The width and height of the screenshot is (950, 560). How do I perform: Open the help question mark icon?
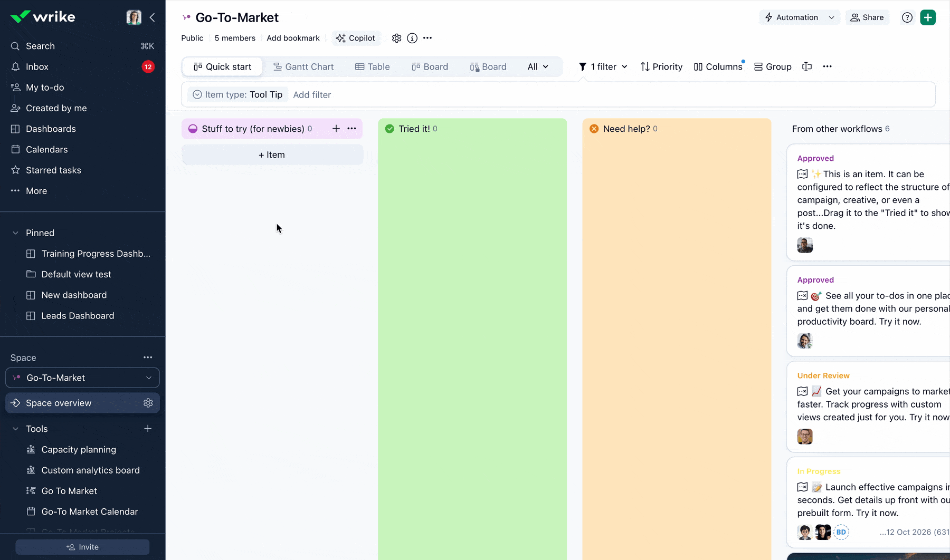click(907, 17)
